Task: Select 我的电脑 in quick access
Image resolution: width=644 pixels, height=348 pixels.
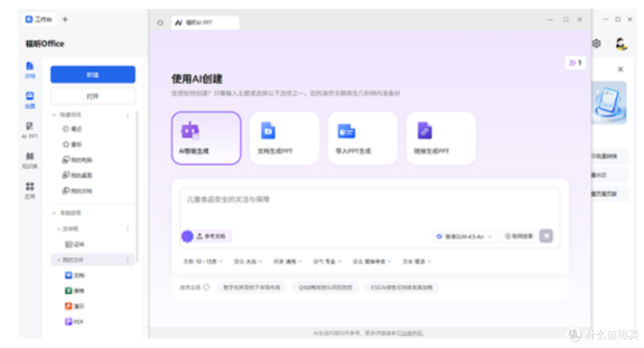Action: pyautogui.click(x=77, y=160)
